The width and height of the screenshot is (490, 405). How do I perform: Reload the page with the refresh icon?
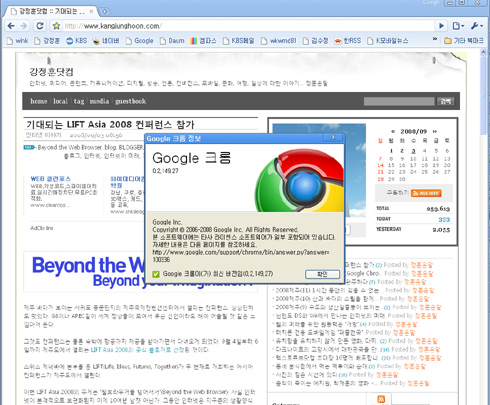coord(40,26)
